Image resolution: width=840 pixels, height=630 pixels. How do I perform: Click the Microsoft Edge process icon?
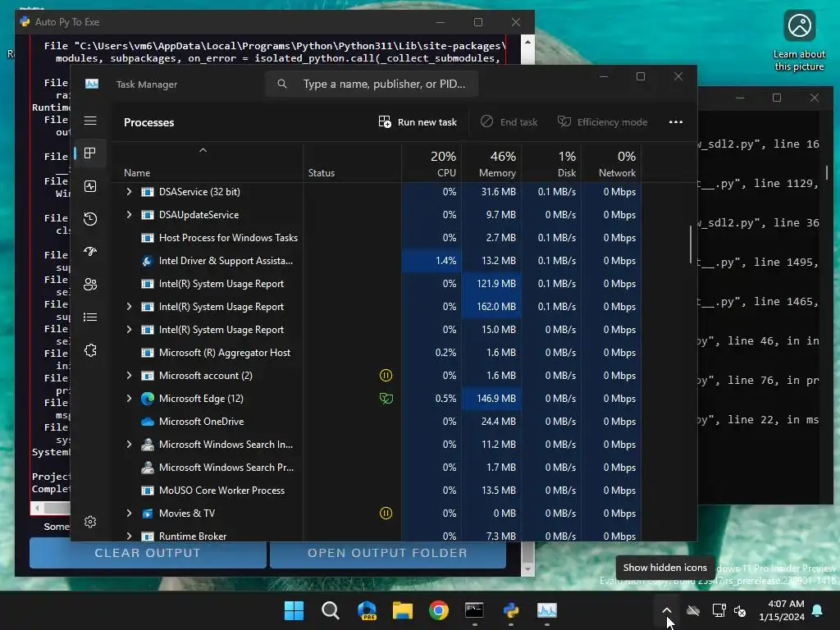tap(148, 399)
